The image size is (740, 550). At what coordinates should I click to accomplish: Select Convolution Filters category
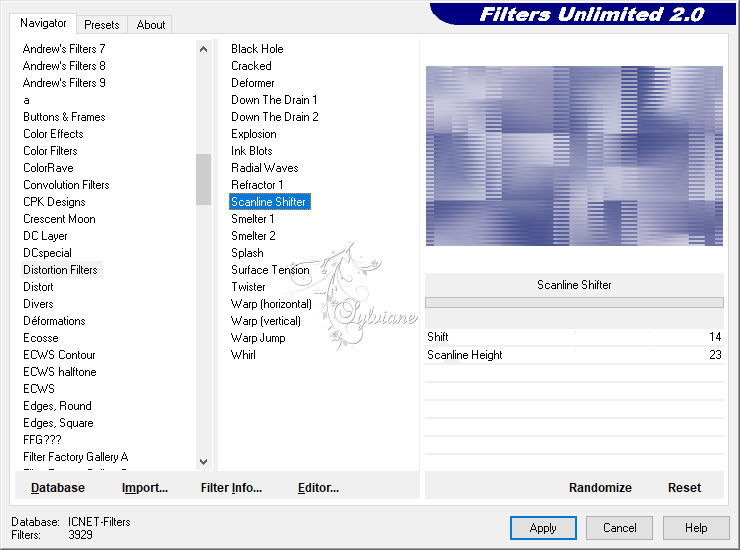[66, 185]
